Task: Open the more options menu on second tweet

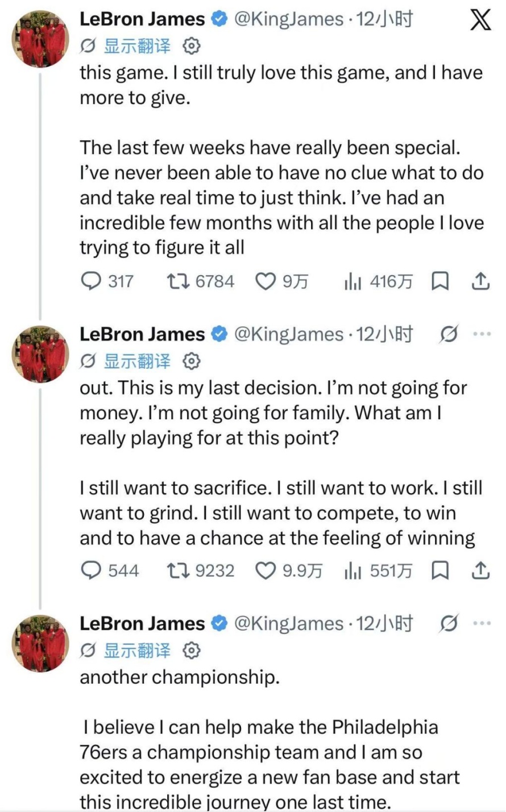Action: click(482, 334)
